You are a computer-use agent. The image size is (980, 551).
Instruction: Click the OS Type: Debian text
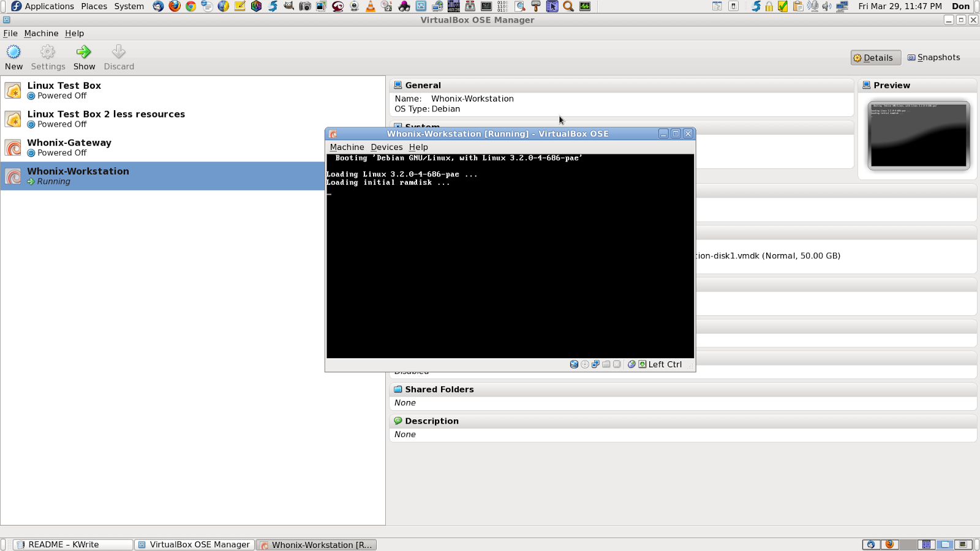point(427,109)
